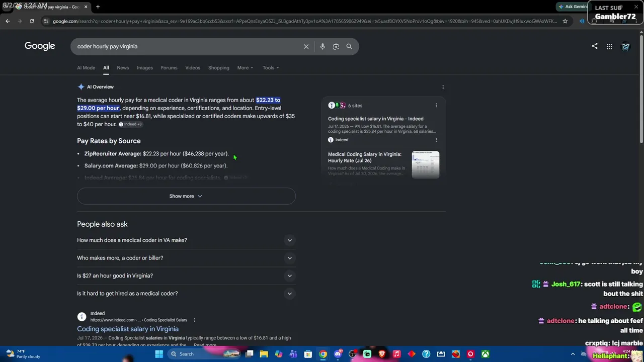
Task: Open the Google apps grid
Action: coord(609,46)
